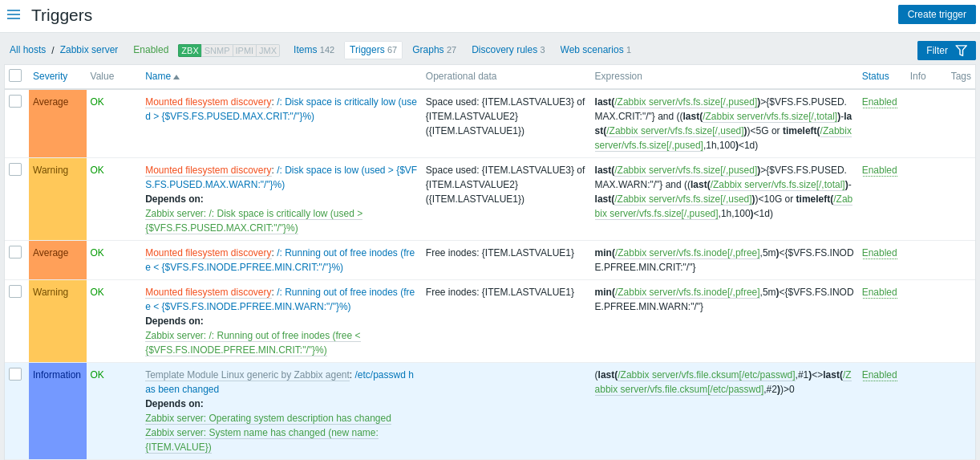Click the Create trigger button
Screen dimensions: 980x460
[x=937, y=14]
